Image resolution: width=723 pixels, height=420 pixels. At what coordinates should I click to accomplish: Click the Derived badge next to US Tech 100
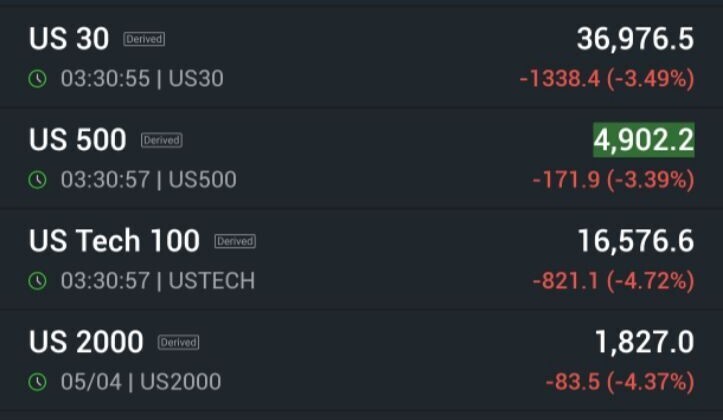point(235,241)
